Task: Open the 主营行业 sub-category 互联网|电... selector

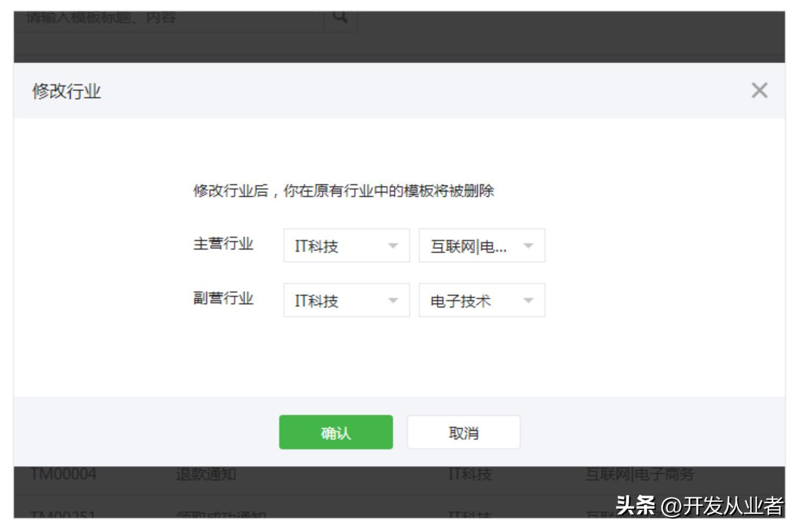Action: point(481,245)
